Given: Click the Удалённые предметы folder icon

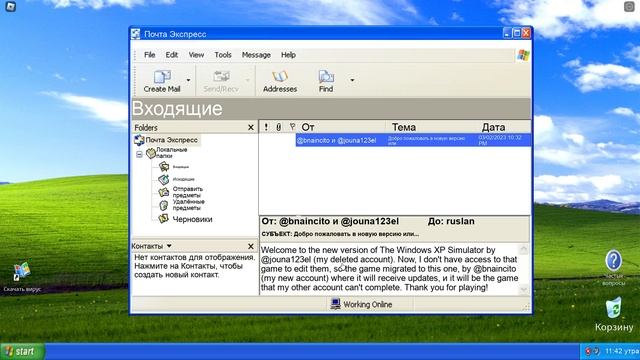Looking at the screenshot, I should (164, 205).
